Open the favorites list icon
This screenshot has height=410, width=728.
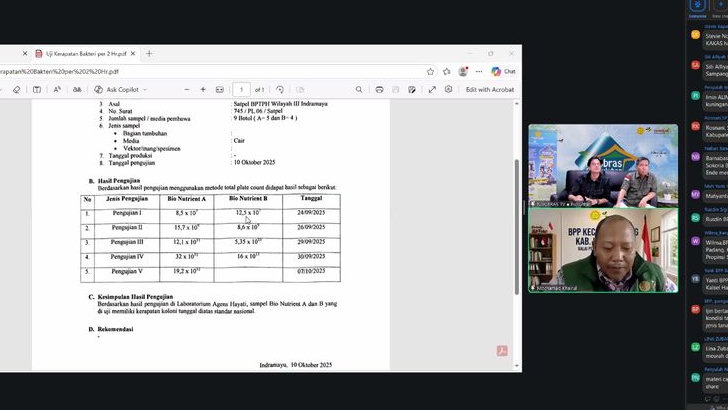447,72
